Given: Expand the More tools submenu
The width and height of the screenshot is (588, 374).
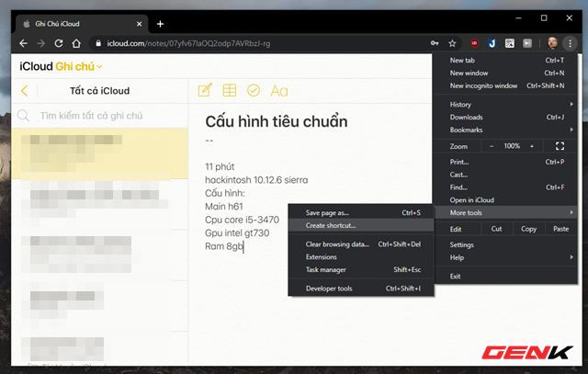Looking at the screenshot, I should [504, 212].
